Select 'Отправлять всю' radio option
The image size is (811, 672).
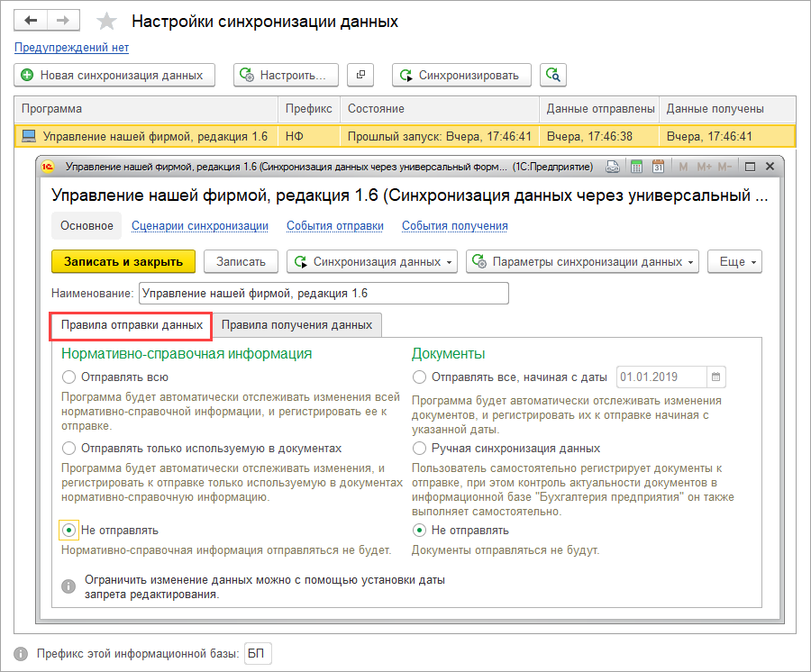(69, 377)
